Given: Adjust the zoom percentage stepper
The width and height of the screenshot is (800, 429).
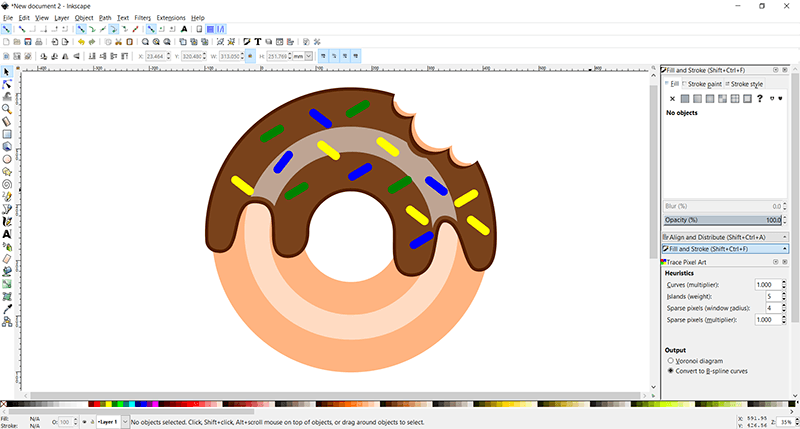Looking at the screenshot, I should (x=797, y=422).
